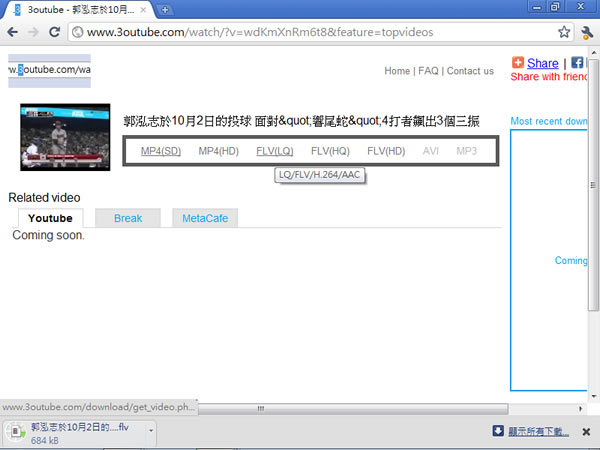Switch to the Break related video tab
Viewport: 600px width, 450px height.
coord(128,218)
